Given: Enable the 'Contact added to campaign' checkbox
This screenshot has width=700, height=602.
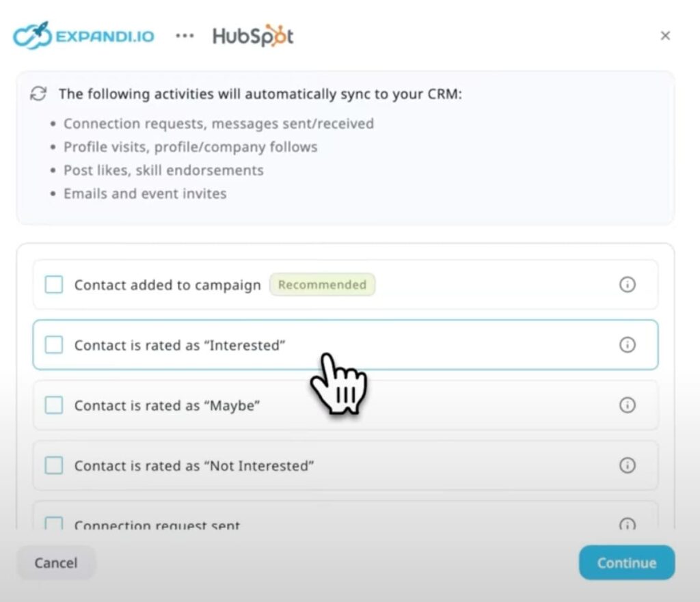Looking at the screenshot, I should click(53, 284).
